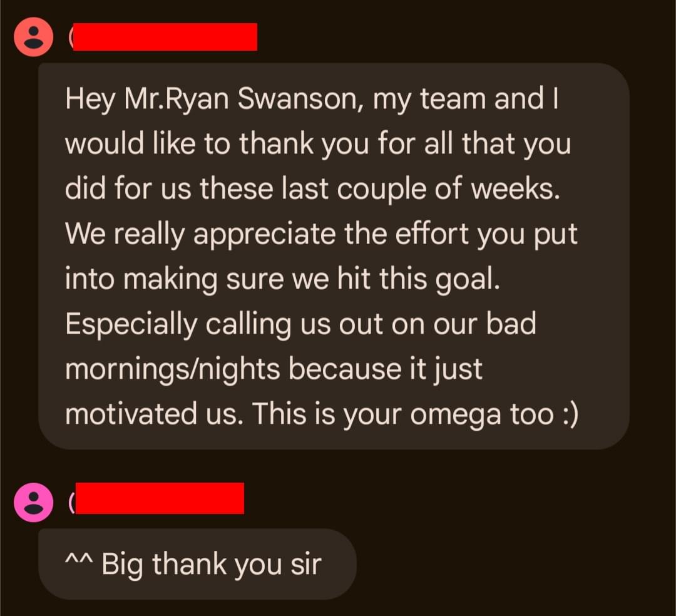Click the smiley emoticon ending the message

pos(570,414)
